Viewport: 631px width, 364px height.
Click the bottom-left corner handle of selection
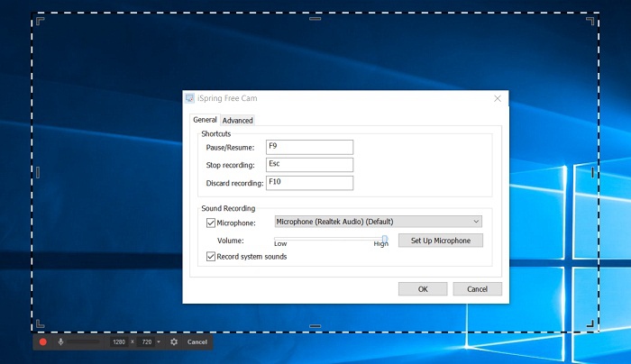pyautogui.click(x=40, y=323)
